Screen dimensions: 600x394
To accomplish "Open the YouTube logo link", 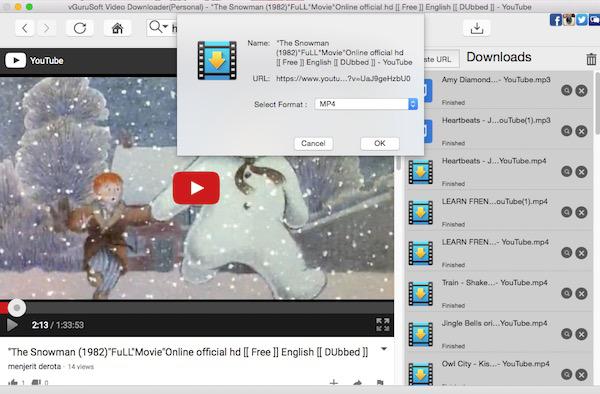I will coord(34,60).
